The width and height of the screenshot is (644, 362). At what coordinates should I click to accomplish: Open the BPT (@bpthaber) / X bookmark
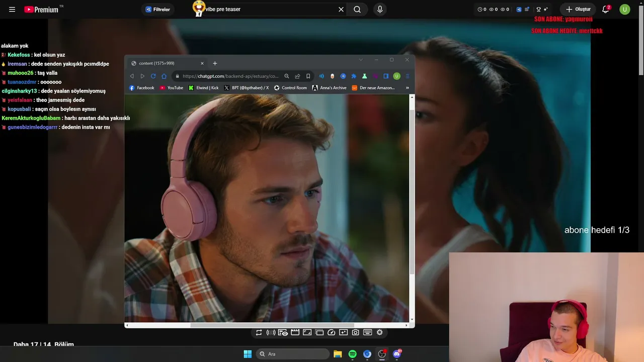click(x=247, y=88)
